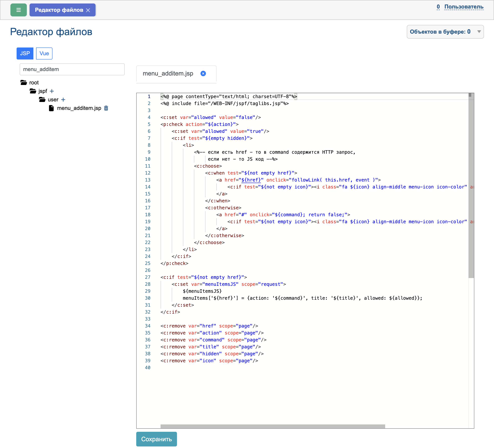The height and width of the screenshot is (448, 494).
Task: Close the menu_additem.jsp editor tab
Action: pyautogui.click(x=203, y=74)
